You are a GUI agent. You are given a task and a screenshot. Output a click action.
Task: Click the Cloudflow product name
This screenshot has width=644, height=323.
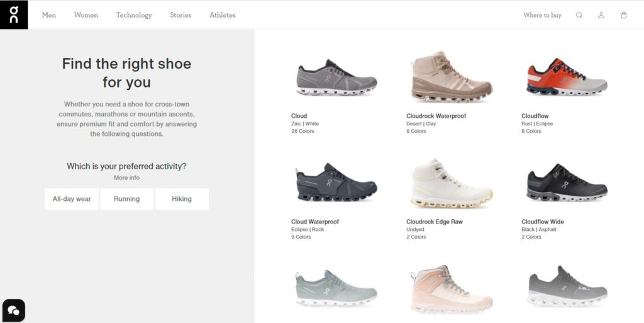pos(535,116)
